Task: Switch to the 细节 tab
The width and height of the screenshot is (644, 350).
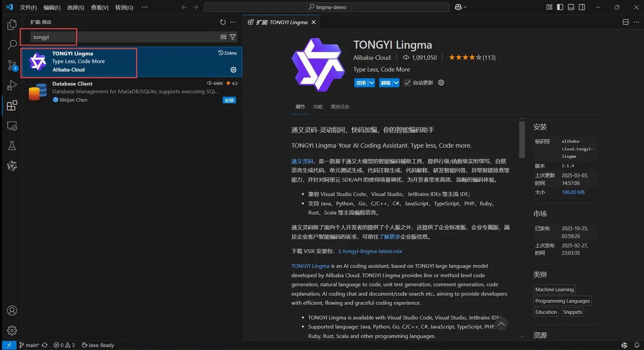Action: pyautogui.click(x=300, y=107)
